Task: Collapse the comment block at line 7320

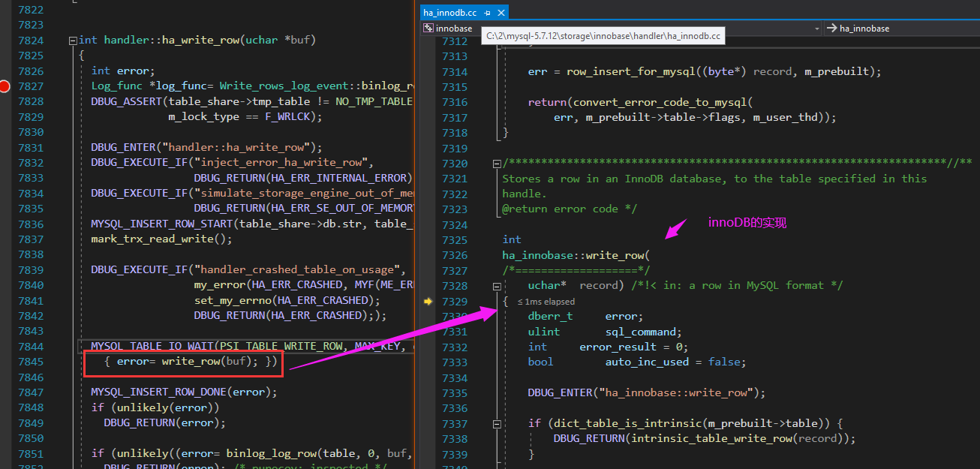Action: 496,163
